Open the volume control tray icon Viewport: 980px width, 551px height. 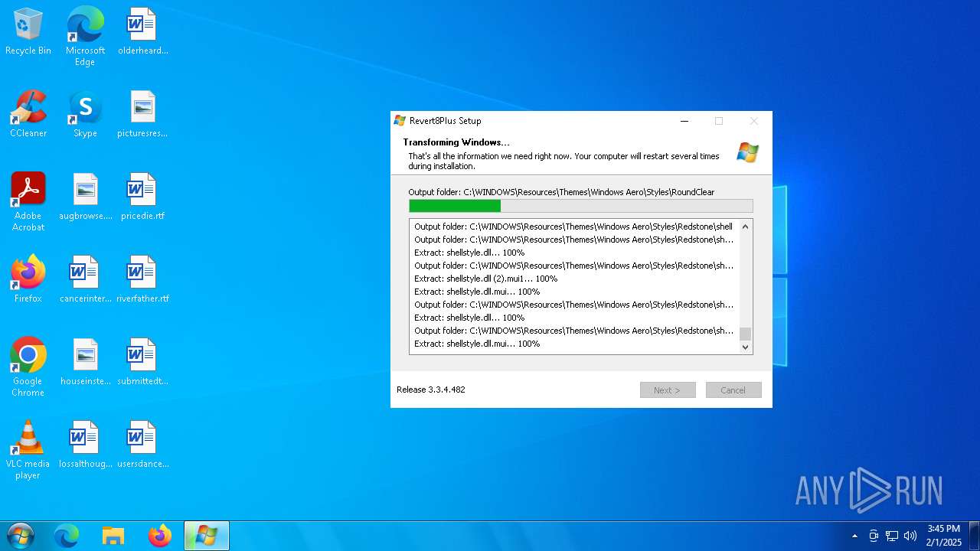(910, 536)
